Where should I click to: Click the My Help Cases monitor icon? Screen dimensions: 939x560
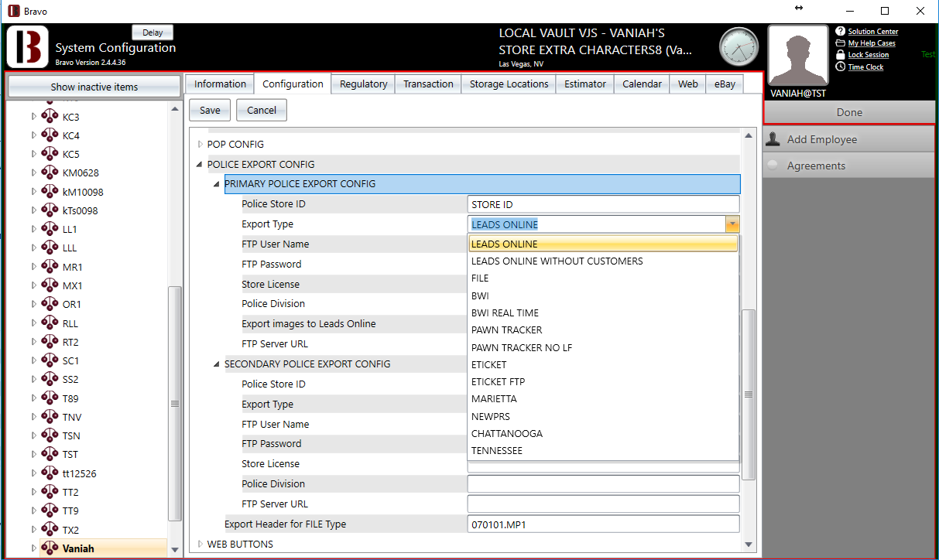click(x=841, y=43)
